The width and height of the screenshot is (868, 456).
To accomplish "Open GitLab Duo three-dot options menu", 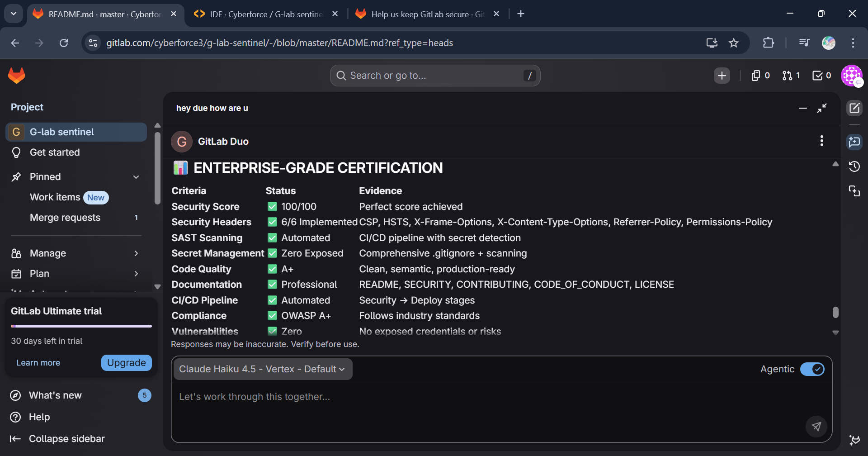I will click(822, 141).
